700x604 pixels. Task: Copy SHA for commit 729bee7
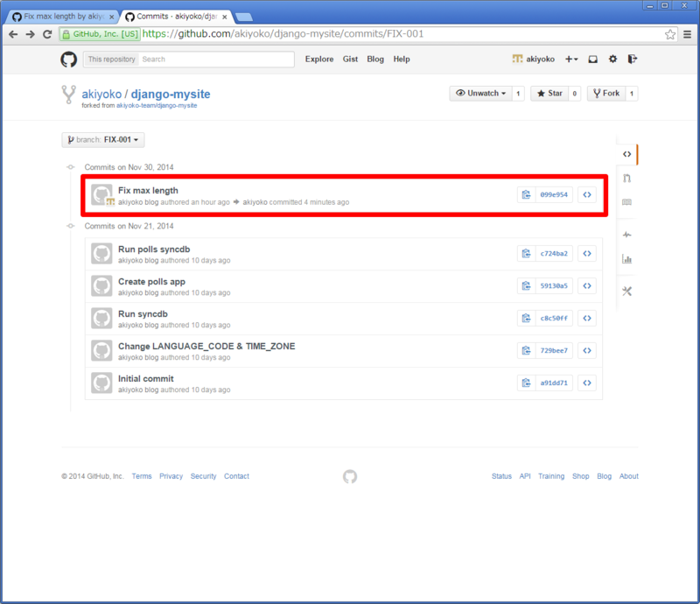527,350
